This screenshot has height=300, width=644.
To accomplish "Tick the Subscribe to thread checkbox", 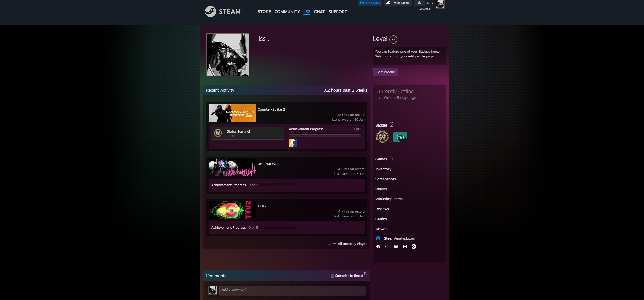I will (x=332, y=276).
